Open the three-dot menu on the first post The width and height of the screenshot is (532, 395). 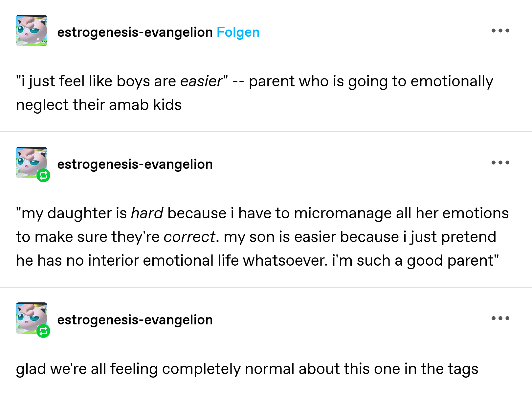click(x=500, y=31)
